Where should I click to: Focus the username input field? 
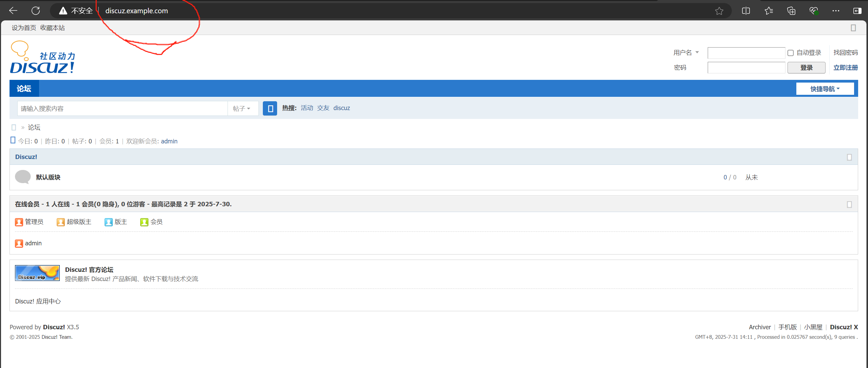click(x=746, y=53)
